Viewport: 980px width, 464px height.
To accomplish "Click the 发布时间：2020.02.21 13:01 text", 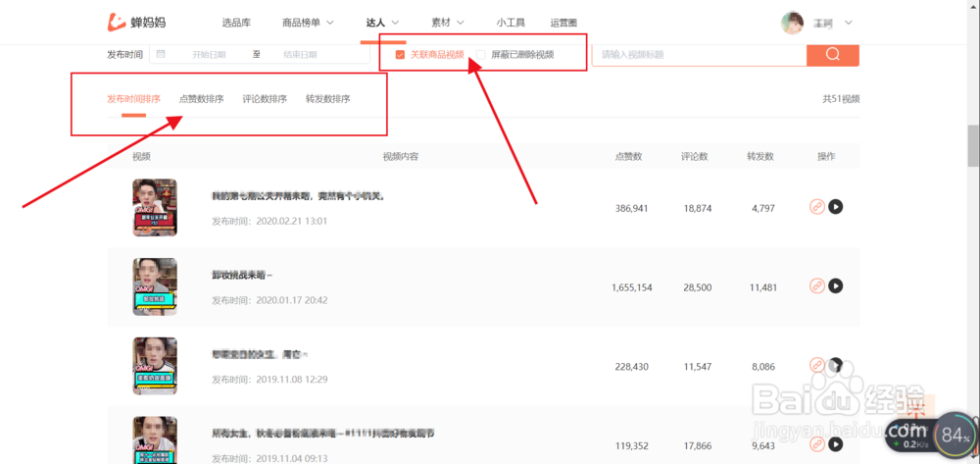I will tap(270, 221).
